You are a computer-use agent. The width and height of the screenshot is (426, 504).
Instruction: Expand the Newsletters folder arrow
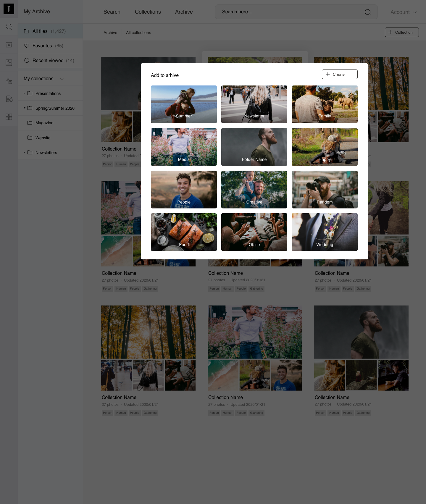[24, 152]
